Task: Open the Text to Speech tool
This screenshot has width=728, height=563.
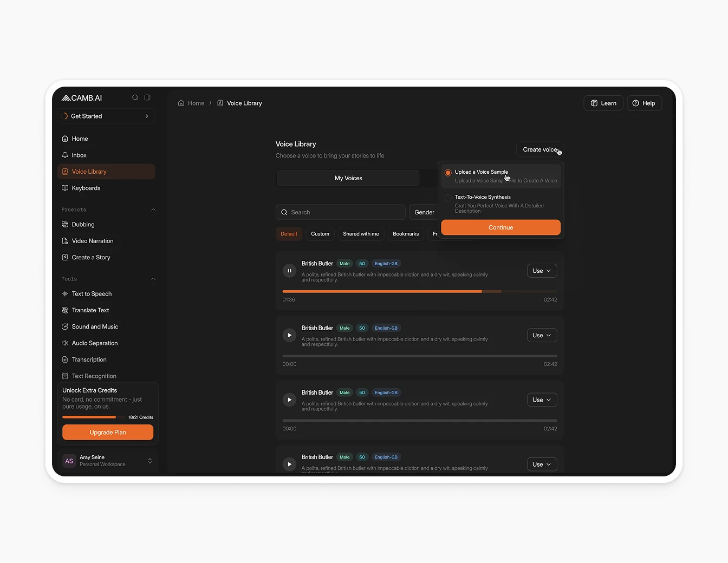Action: pyautogui.click(x=92, y=293)
